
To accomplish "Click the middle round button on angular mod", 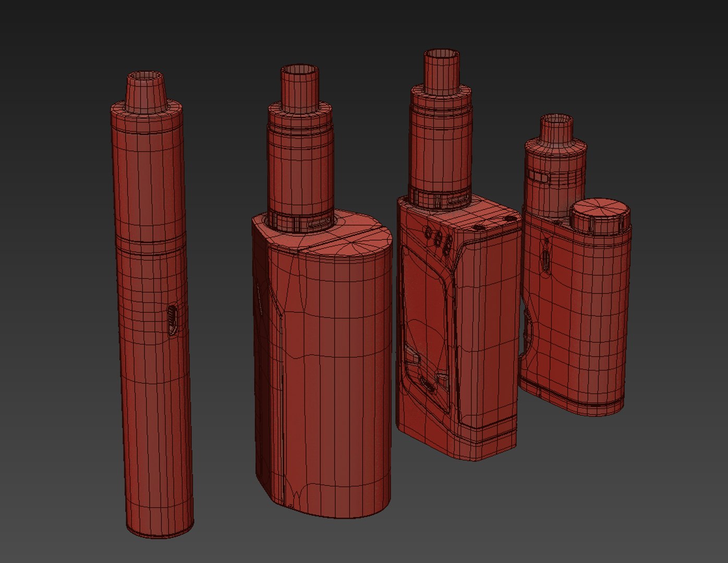I will click(439, 239).
